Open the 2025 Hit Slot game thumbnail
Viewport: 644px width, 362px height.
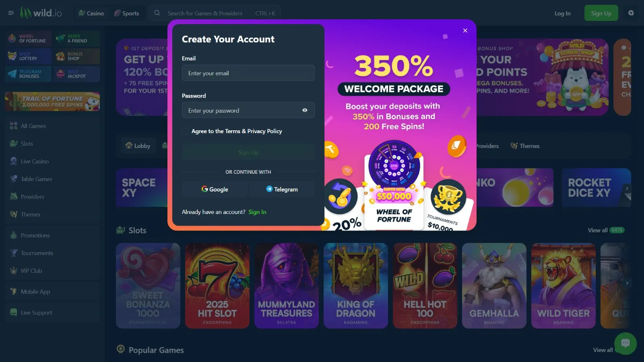click(217, 286)
